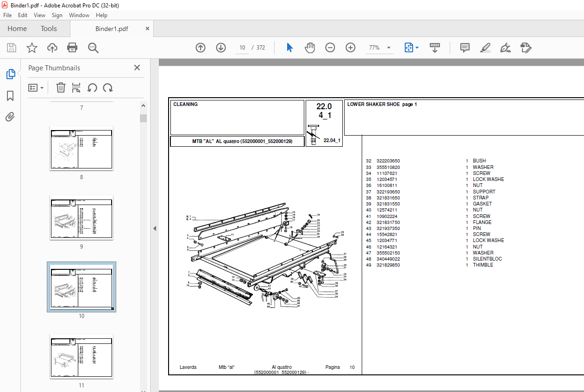This screenshot has width=584, height=392.
Task: Open the Window menu
Action: (x=79, y=15)
